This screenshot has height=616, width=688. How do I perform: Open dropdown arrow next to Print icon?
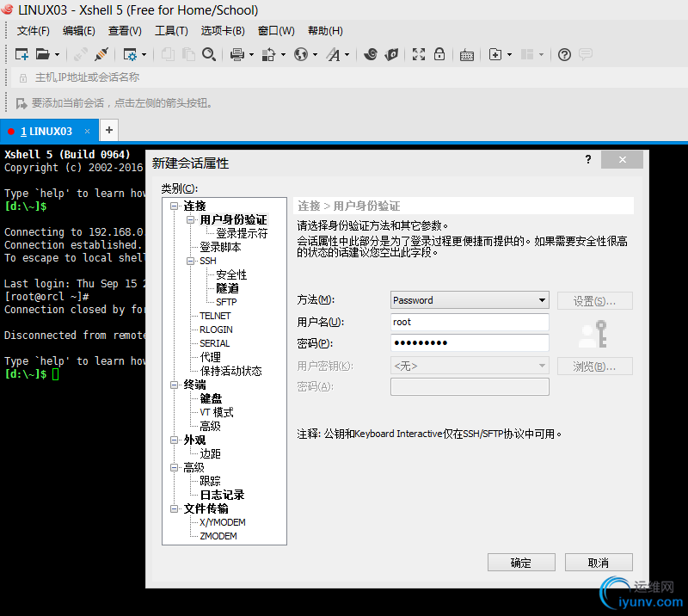(251, 55)
